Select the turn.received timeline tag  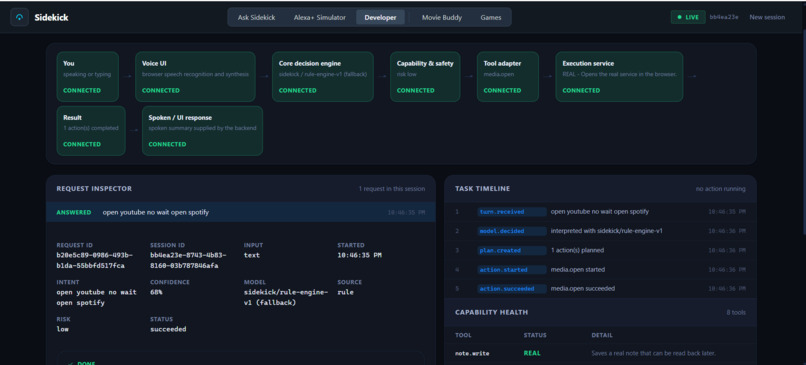click(511, 212)
